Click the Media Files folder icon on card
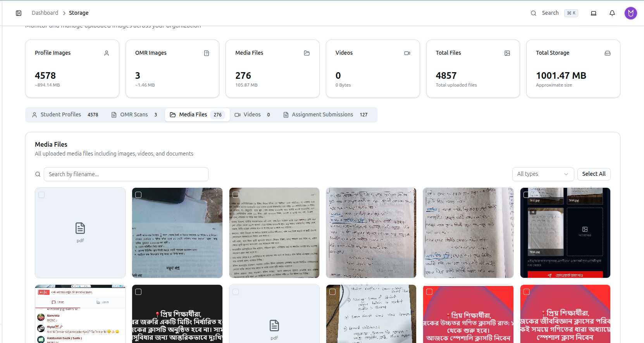The image size is (644, 343). (307, 53)
